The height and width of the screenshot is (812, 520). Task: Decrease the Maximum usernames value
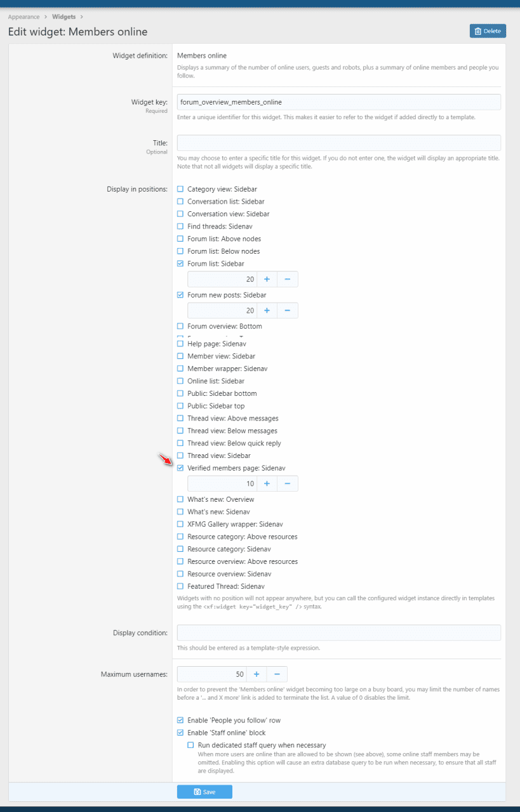click(x=277, y=674)
